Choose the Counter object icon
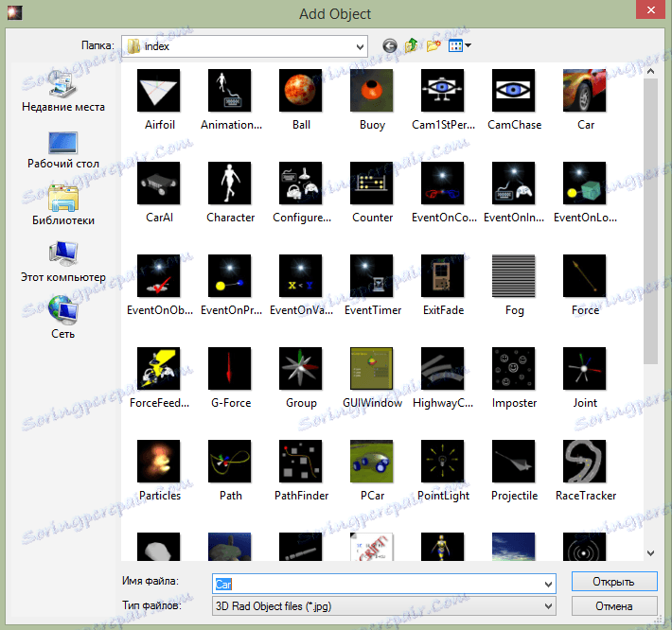Viewport: 672px width, 630px height. click(x=372, y=183)
